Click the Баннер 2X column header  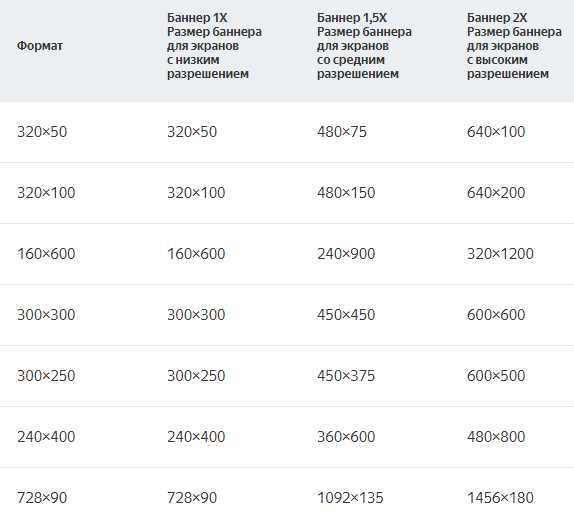(514, 46)
